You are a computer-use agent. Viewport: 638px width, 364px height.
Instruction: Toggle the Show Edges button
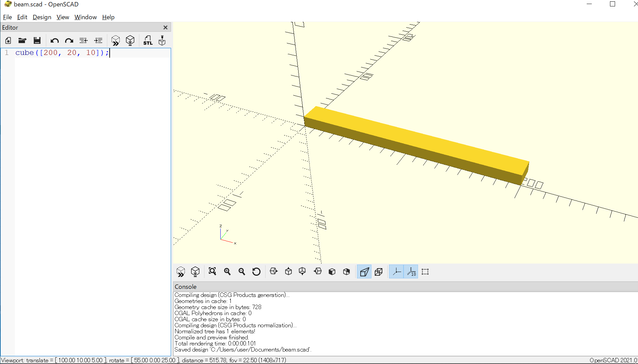point(425,272)
